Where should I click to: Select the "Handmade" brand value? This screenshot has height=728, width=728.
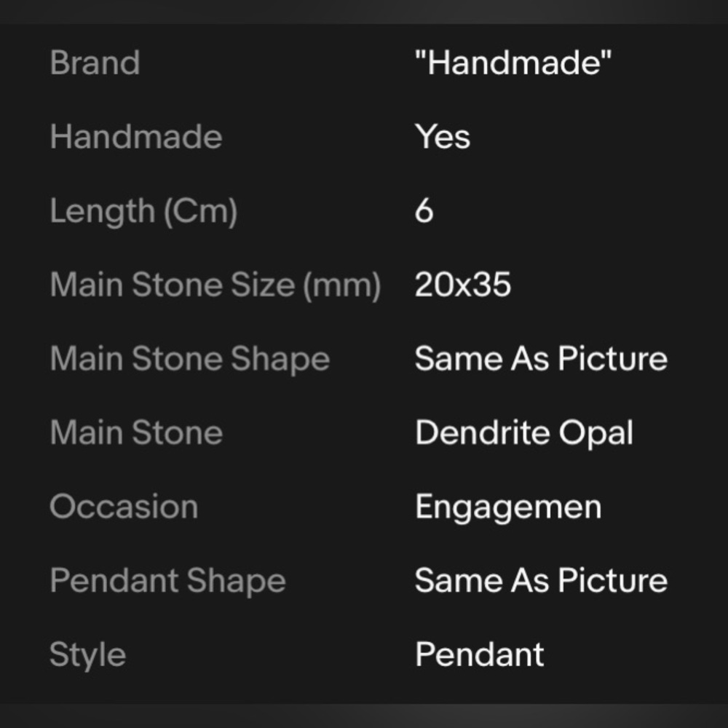click(x=513, y=62)
